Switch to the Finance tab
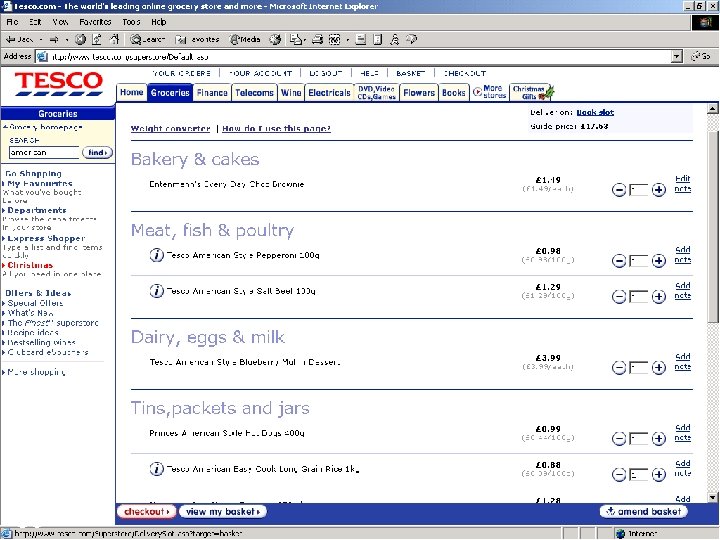The width and height of the screenshot is (720, 540). click(x=212, y=93)
